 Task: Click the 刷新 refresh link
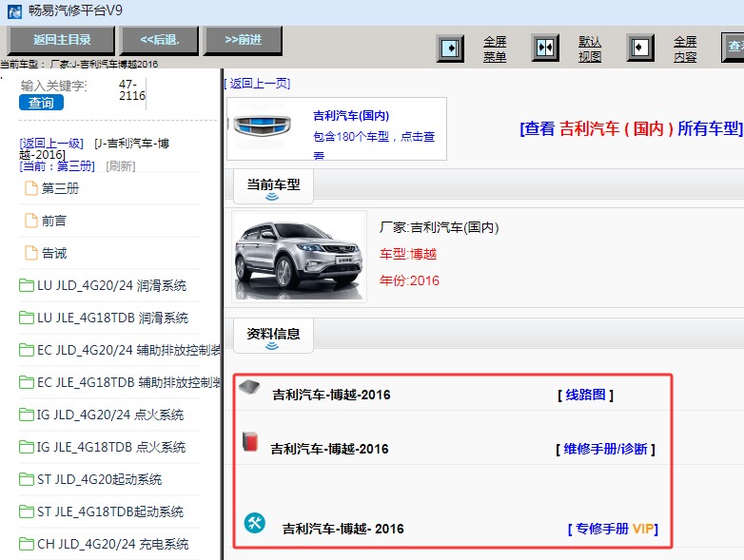pos(121,166)
